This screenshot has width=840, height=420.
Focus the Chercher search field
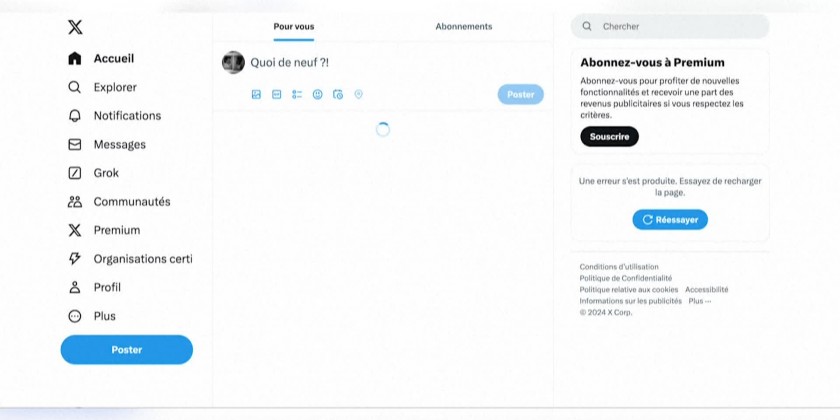point(680,27)
